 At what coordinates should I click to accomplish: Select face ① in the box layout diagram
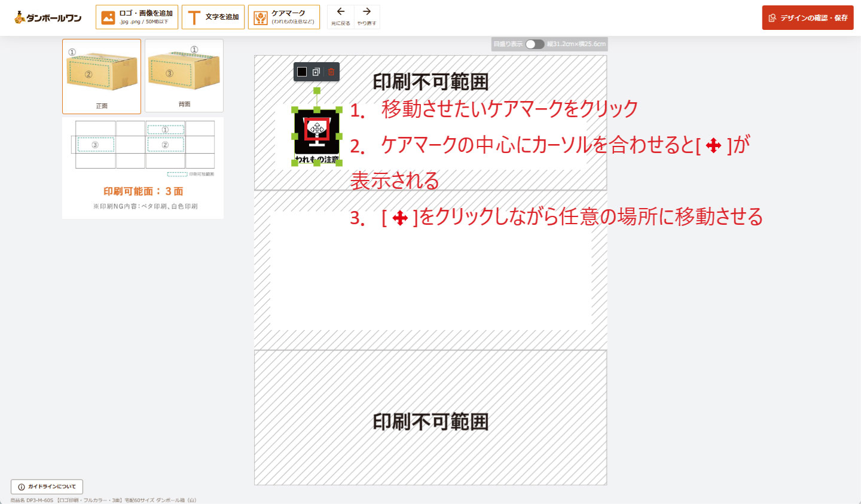[166, 129]
